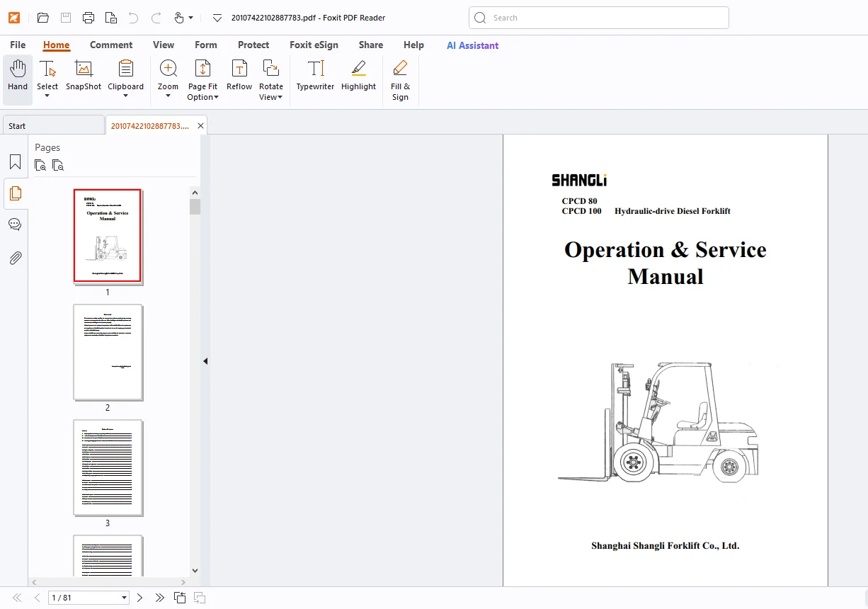
Task: Open the Page Fit Option dropdown
Action: tap(202, 80)
